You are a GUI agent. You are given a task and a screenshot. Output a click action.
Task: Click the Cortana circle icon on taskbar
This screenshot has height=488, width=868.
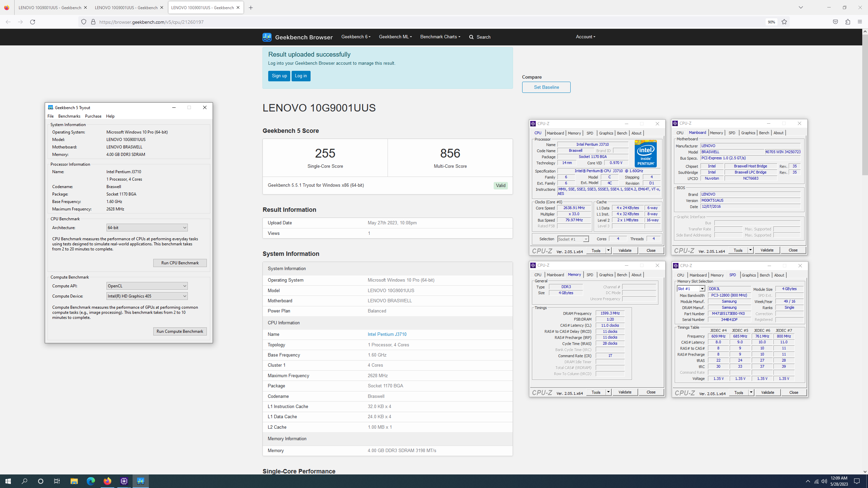[41, 481]
